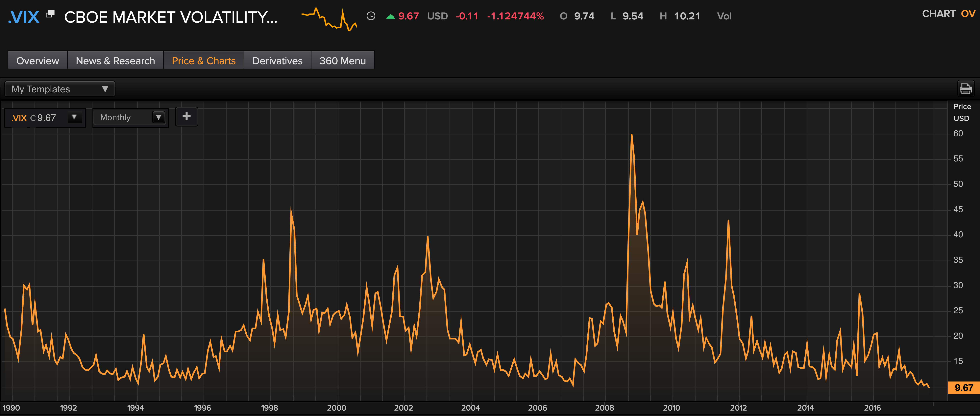Screen dimensions: 980x416
Task: Click the .VIX ticker symbol link
Action: click(24, 17)
